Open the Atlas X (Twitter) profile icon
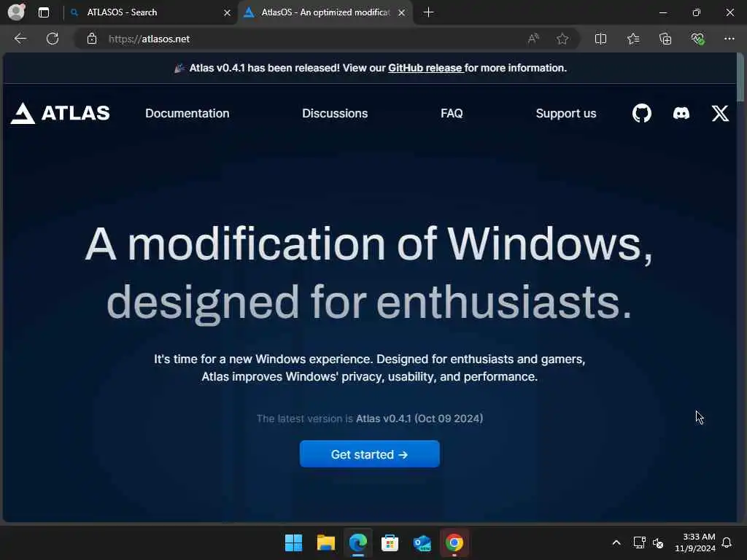Screen dimensions: 747x560 point(720,113)
